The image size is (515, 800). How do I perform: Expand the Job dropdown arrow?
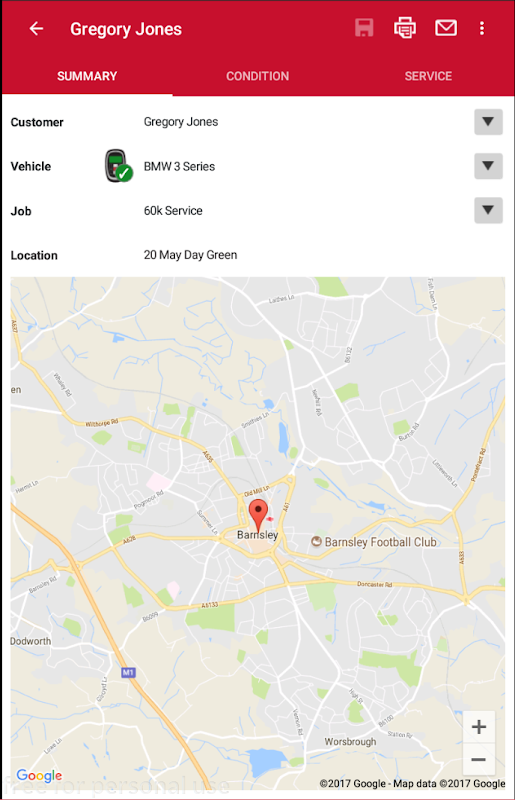[x=488, y=211]
